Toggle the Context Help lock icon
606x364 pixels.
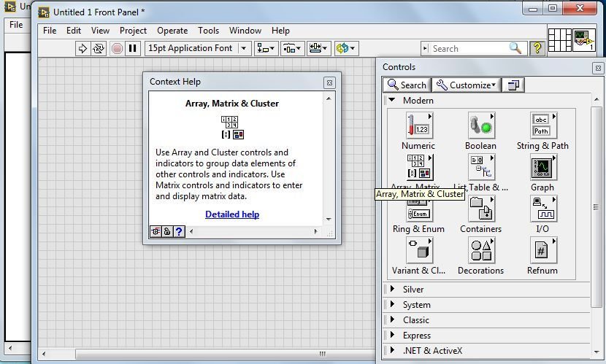[166, 231]
